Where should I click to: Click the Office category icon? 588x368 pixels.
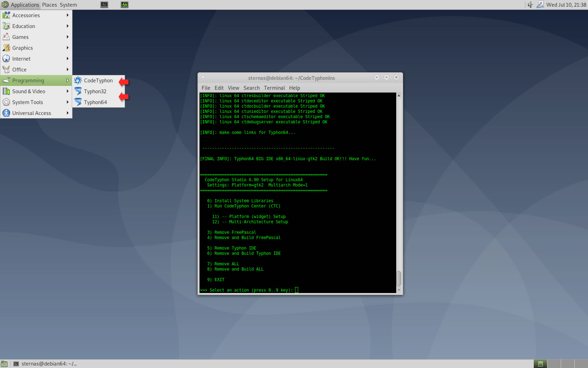[6, 69]
